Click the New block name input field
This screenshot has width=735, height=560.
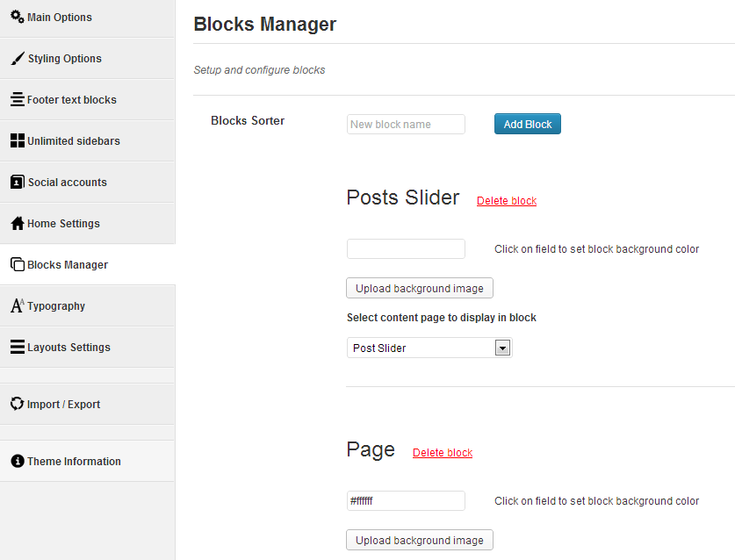(x=406, y=125)
